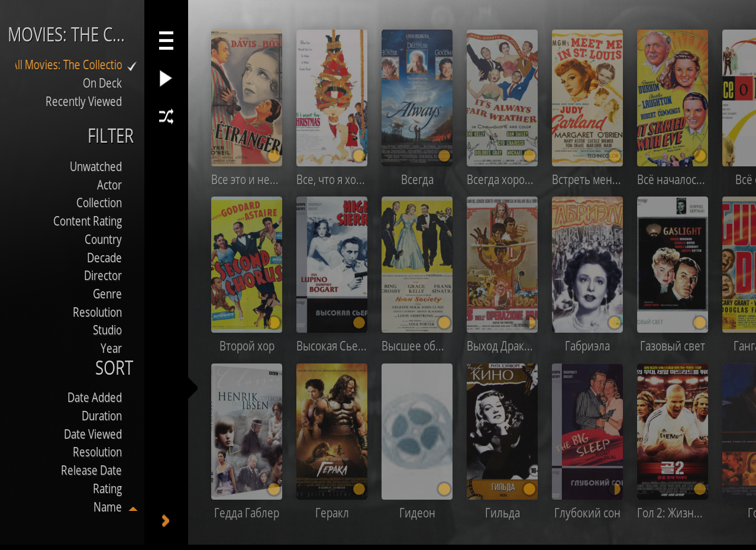756x550 pixels.
Task: Sort movies by Duration
Action: tap(102, 416)
